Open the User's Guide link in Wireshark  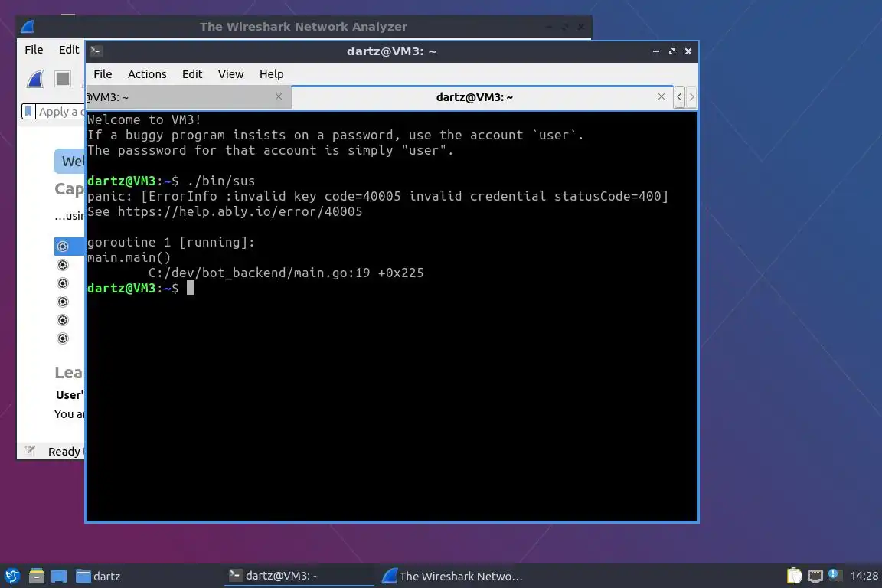tap(70, 395)
